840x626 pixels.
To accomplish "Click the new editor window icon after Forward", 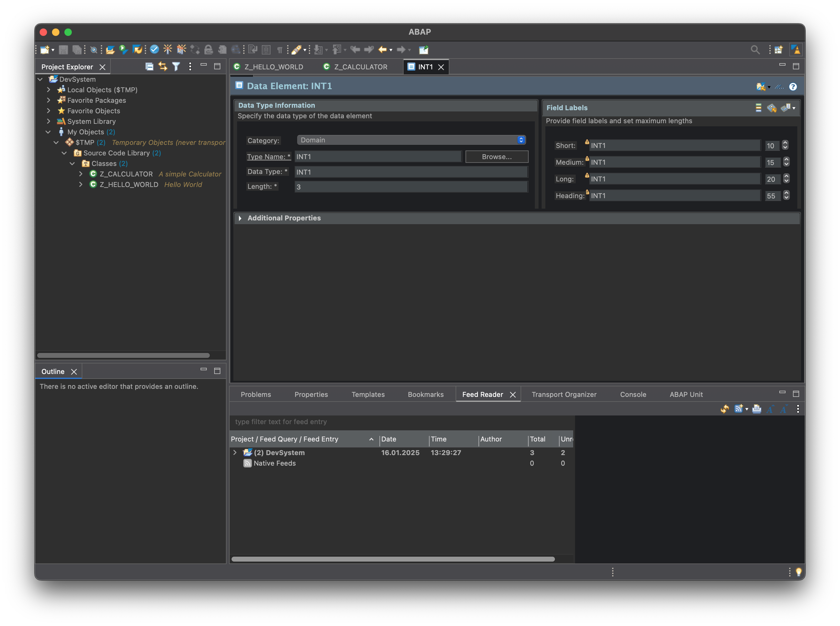I will click(x=424, y=50).
